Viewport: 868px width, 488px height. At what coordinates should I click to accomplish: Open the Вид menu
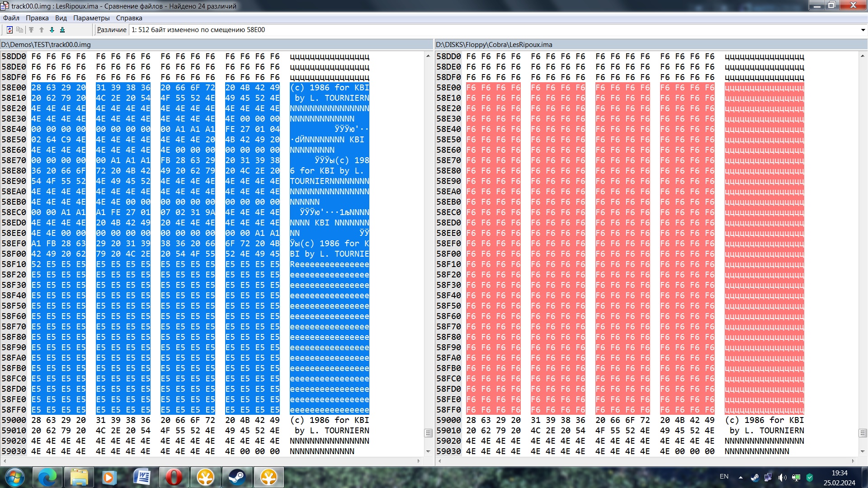click(x=61, y=18)
